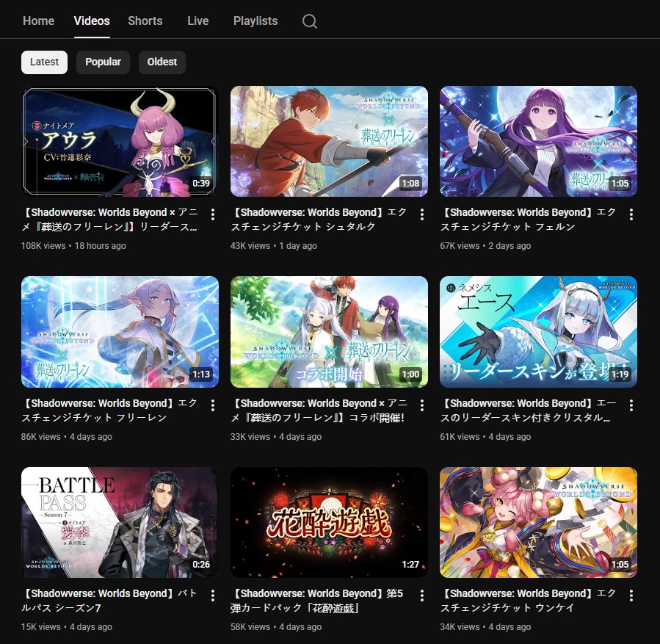Open the Playlists tab
This screenshot has width=660, height=644.
[x=255, y=21]
